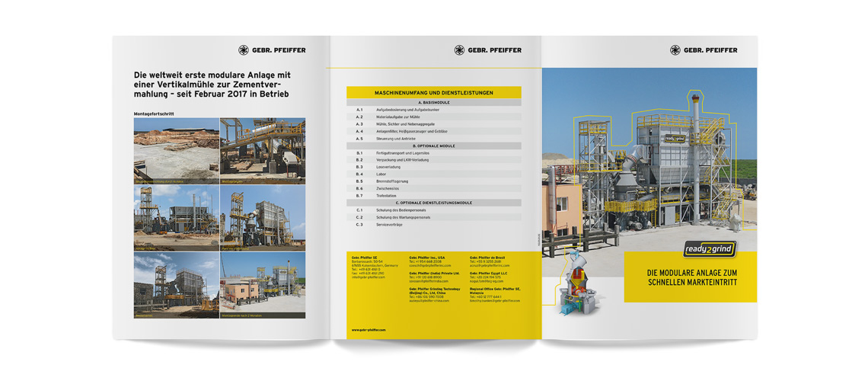Select row A.4 'Anlagenfilter, Heißgaserzeuger und Gebläse'
The image size is (868, 381).
[434, 131]
